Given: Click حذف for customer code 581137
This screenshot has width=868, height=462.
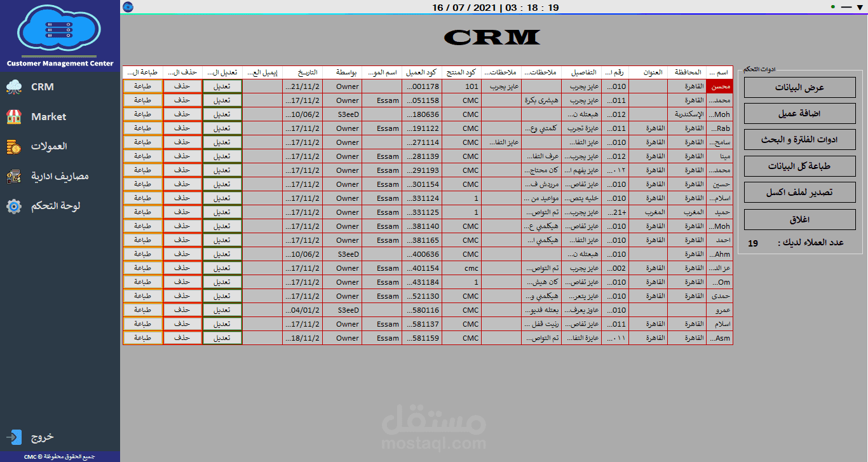Looking at the screenshot, I should pyautogui.click(x=182, y=324).
